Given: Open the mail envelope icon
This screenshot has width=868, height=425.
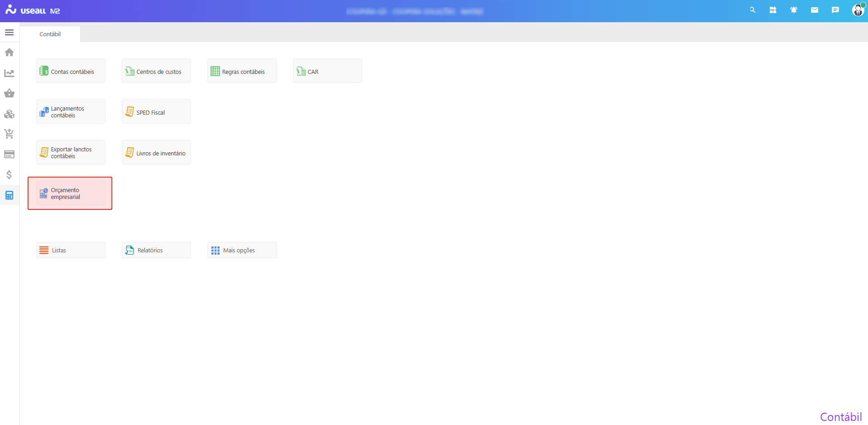Looking at the screenshot, I should 815,10.
